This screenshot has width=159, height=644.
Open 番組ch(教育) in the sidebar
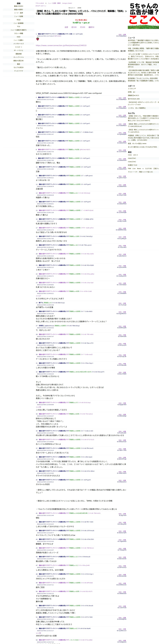pos(19,10)
